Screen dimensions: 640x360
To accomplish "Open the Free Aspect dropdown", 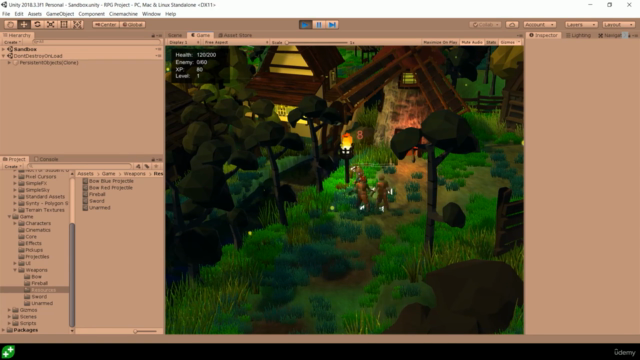I will click(x=236, y=42).
